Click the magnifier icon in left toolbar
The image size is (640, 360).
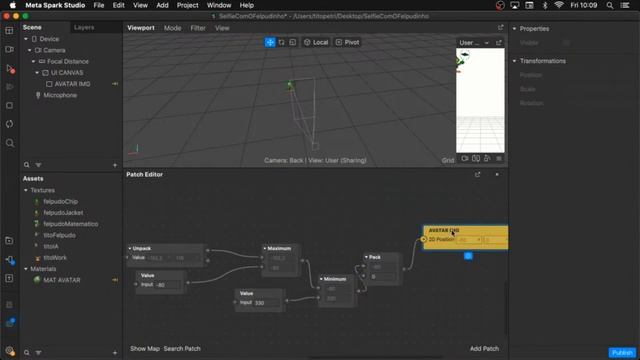[10, 143]
